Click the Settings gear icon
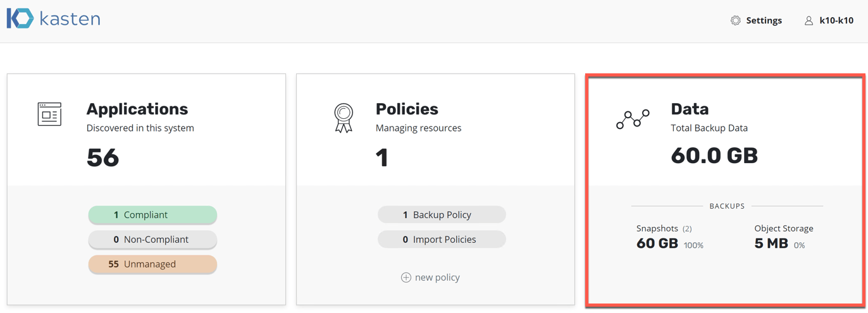 (735, 20)
